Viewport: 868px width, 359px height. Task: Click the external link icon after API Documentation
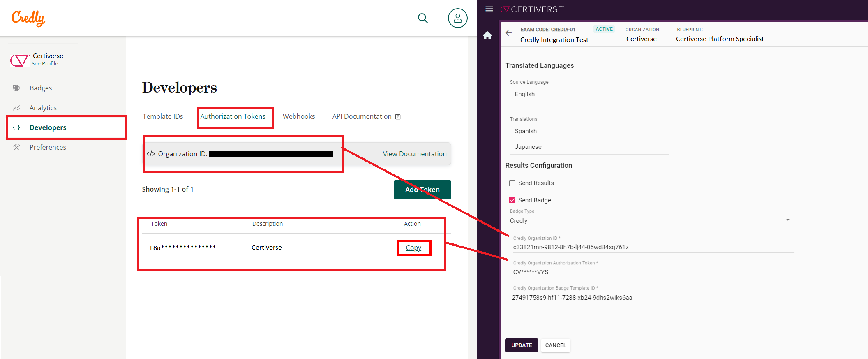pyautogui.click(x=398, y=117)
